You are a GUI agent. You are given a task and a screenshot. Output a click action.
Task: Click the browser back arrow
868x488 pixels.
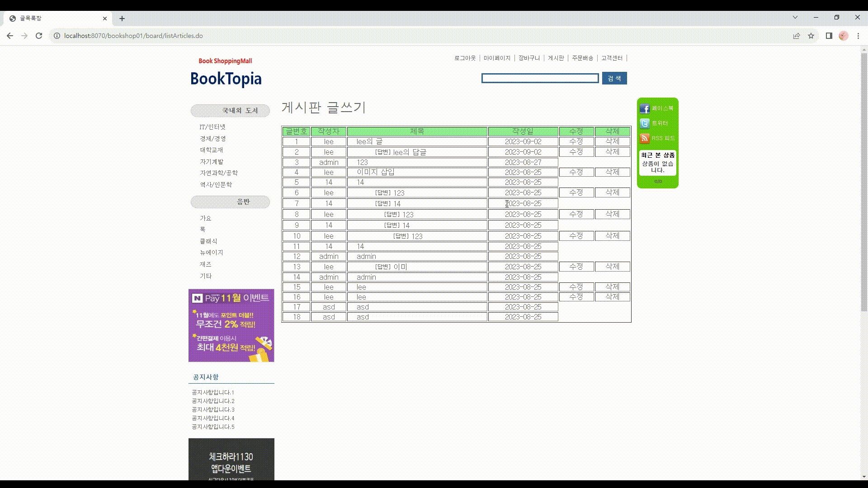(10, 36)
